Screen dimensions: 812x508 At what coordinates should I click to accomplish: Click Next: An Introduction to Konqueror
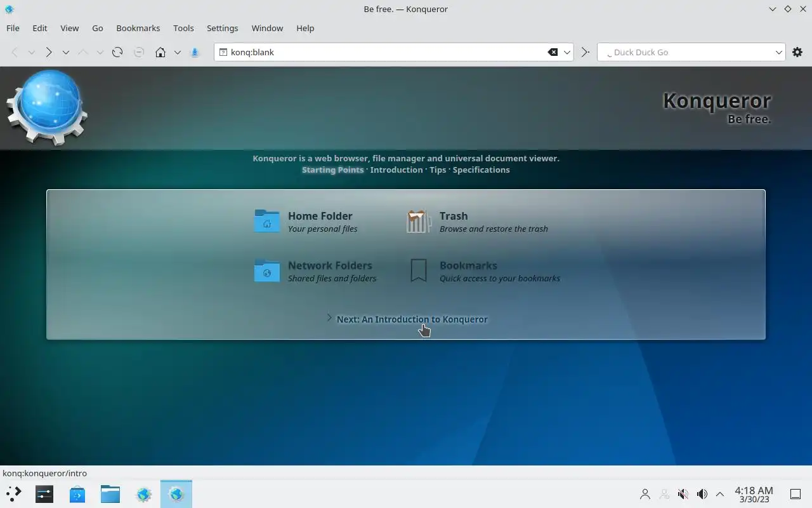(412, 319)
